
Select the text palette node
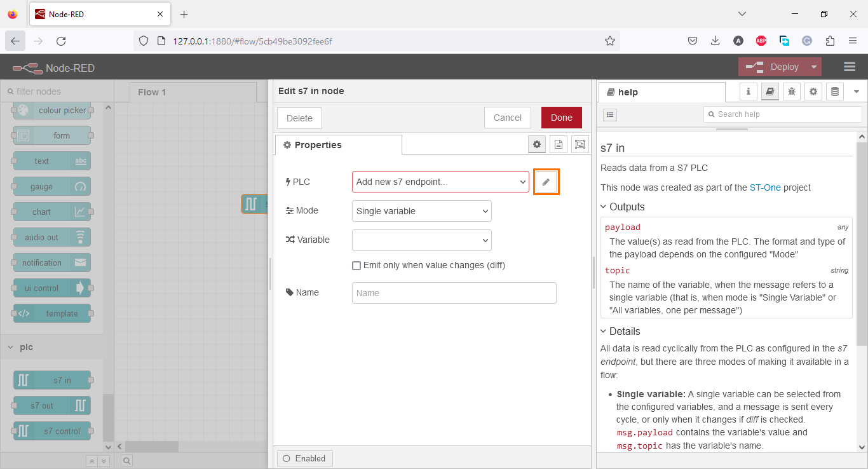point(52,161)
